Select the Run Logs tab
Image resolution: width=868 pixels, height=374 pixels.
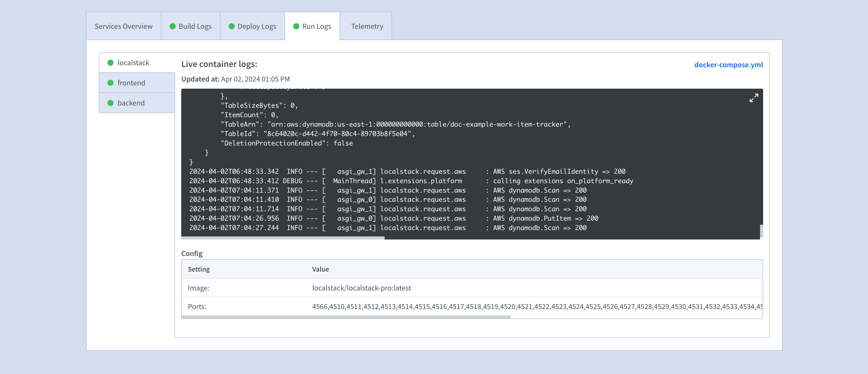[x=317, y=26]
